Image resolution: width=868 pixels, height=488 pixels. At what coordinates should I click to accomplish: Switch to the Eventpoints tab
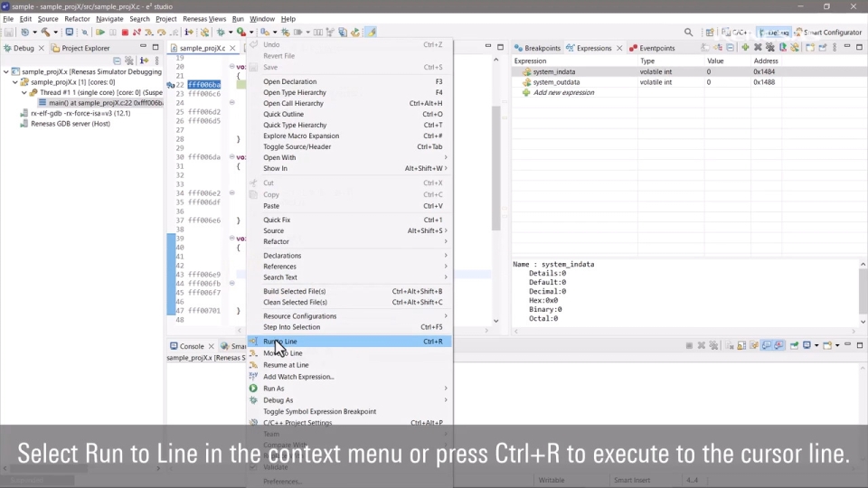tap(652, 48)
